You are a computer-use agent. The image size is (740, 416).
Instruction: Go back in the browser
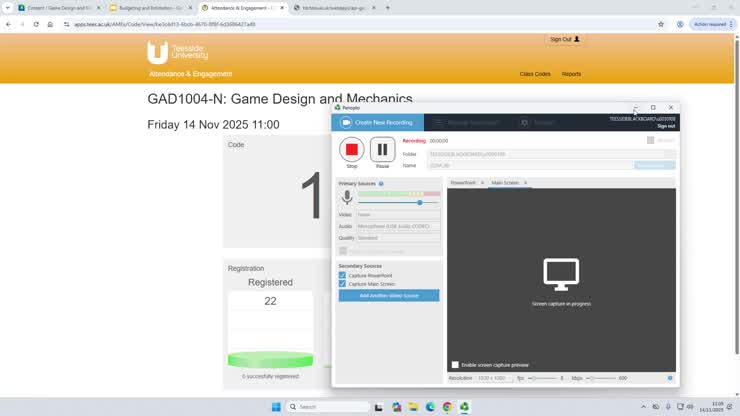coord(8,24)
